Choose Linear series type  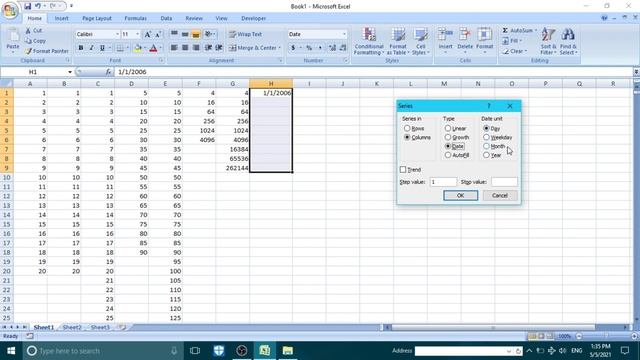click(448, 128)
